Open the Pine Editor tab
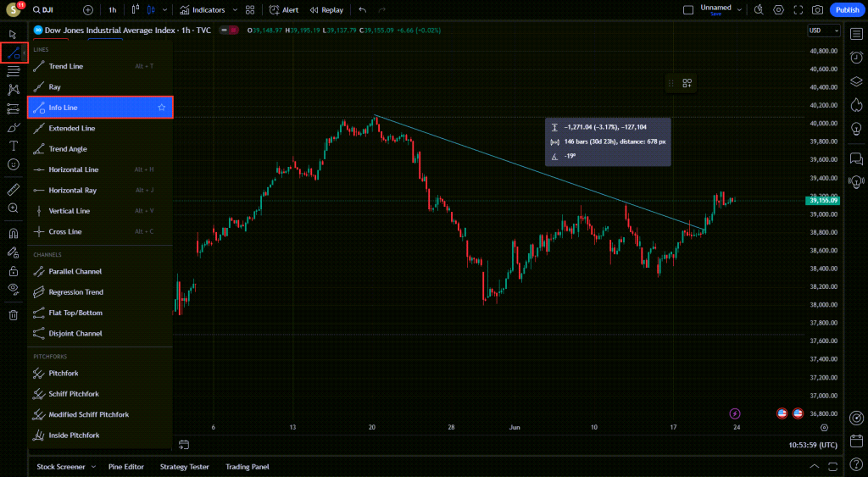 pyautogui.click(x=126, y=467)
